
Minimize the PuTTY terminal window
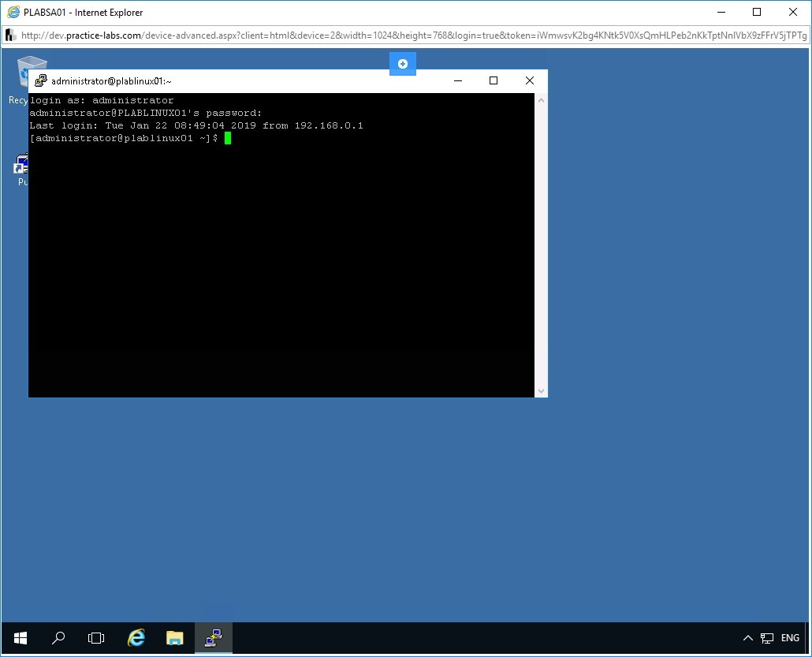coord(457,80)
